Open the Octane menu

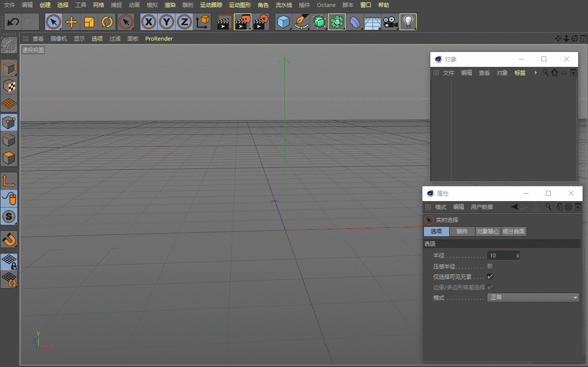point(326,5)
